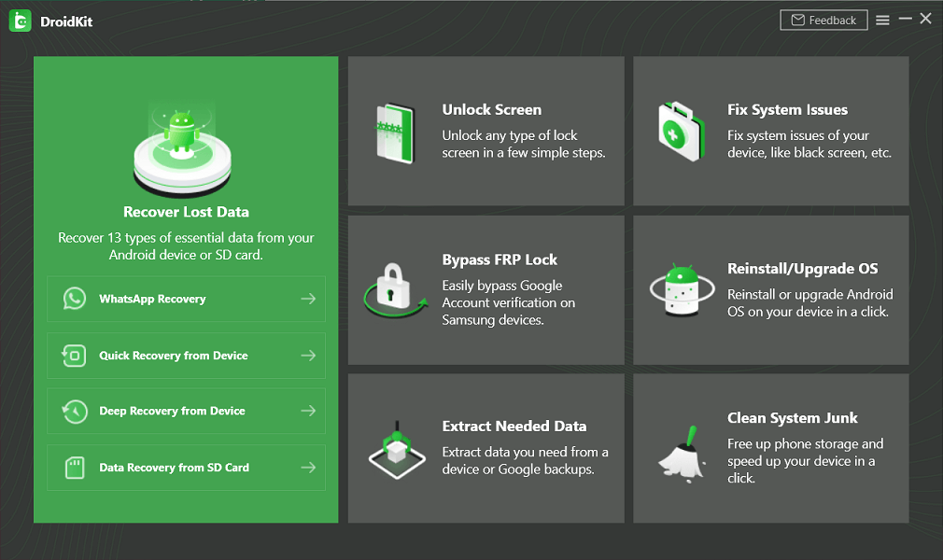Click the DroidKit logo icon
943x560 pixels.
tap(20, 21)
